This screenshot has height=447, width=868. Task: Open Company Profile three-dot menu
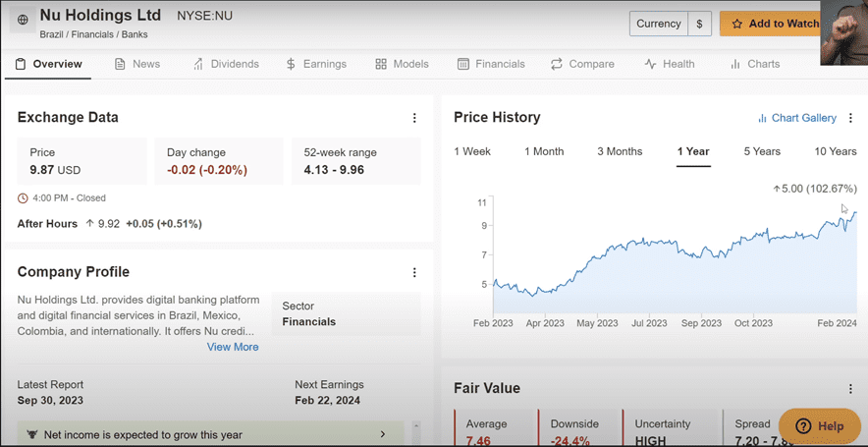tap(414, 272)
